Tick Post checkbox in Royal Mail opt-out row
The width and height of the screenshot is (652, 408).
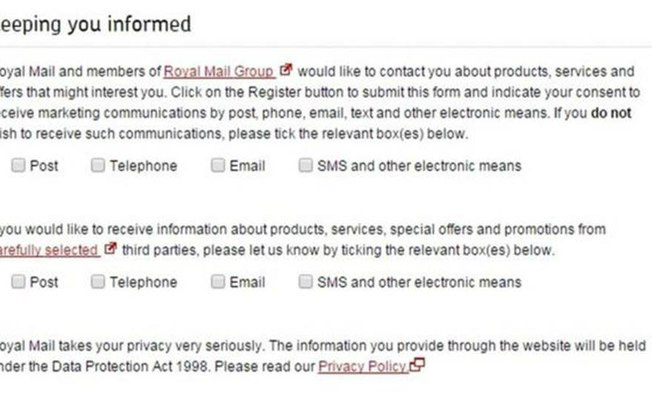click(18, 166)
